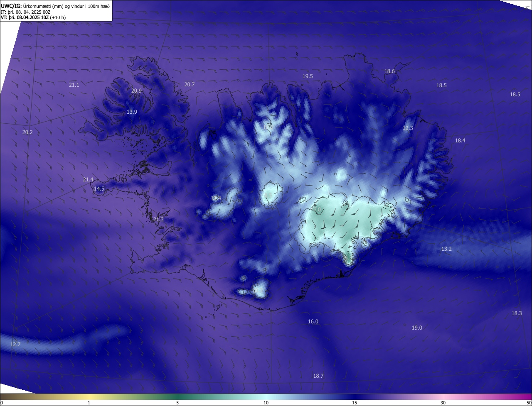532x406 pixels.
Task: Click the 20.2 value label
Action: [27, 132]
